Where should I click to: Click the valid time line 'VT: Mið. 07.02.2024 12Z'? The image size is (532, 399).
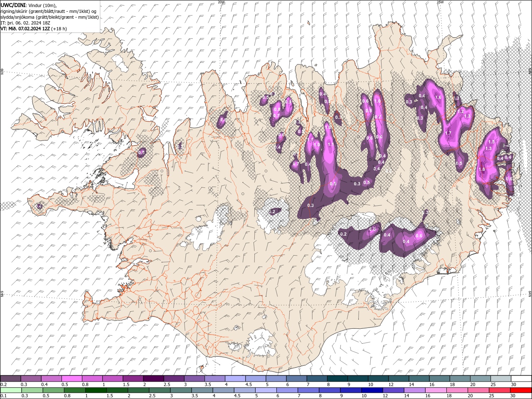[25, 29]
